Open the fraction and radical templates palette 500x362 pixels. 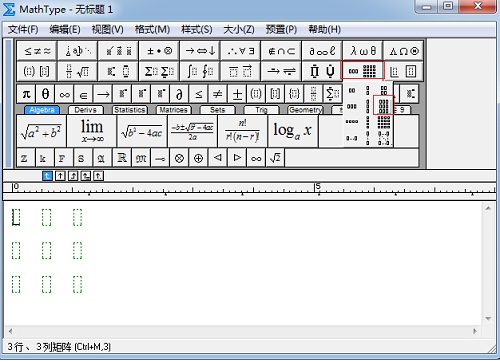(77, 71)
